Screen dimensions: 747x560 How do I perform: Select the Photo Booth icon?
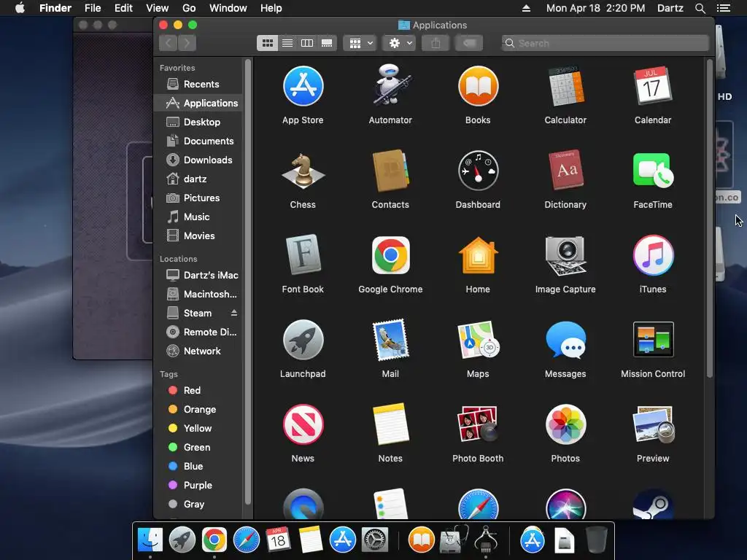point(478,424)
